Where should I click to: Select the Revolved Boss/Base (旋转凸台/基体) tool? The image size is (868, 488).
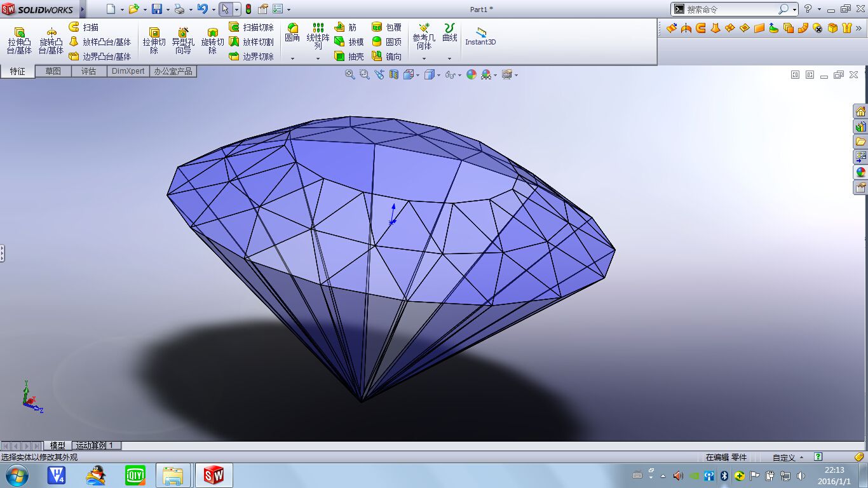51,41
